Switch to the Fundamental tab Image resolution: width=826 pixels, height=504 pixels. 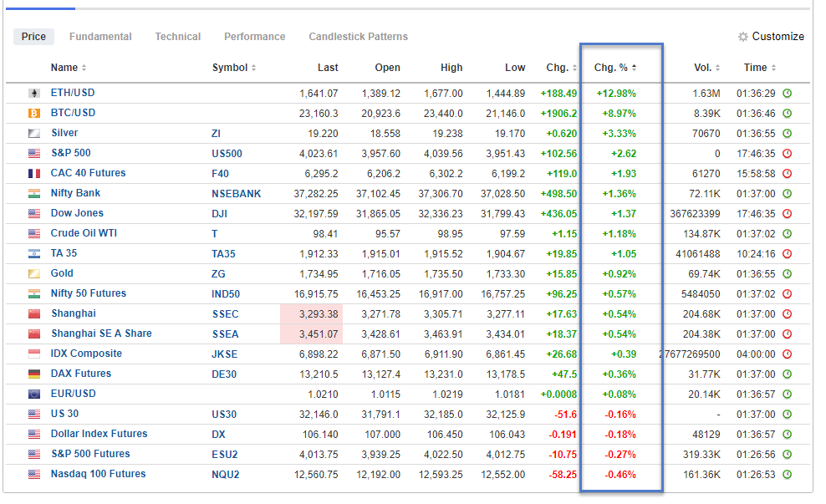(x=100, y=36)
